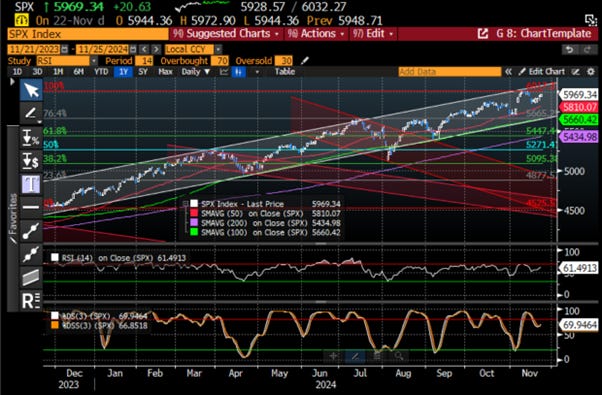Select the 1D time range

17,72
